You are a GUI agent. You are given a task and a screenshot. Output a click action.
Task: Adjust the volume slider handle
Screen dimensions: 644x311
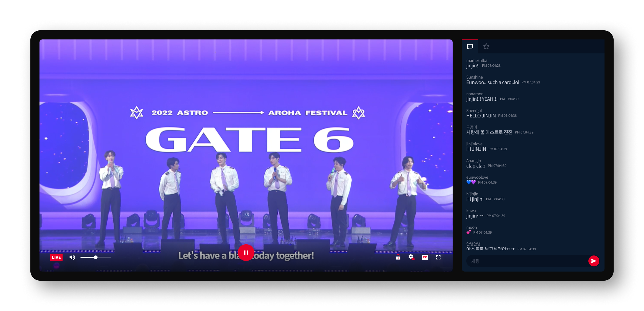96,257
